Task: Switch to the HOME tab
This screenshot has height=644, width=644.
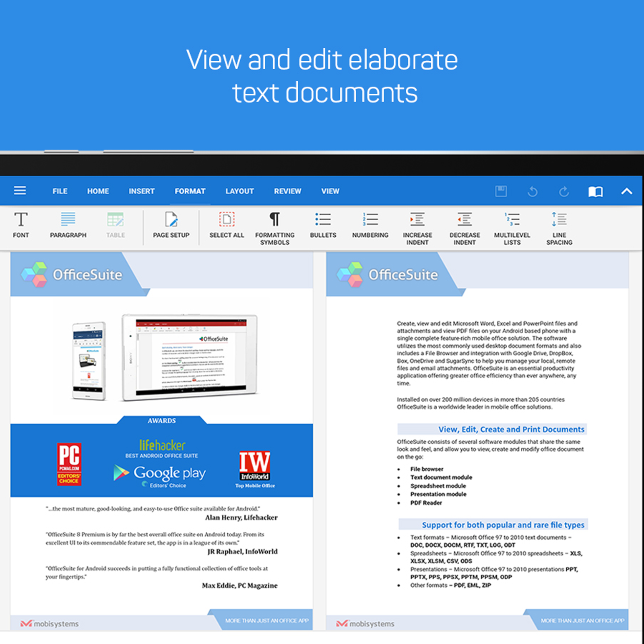Action: [x=98, y=191]
